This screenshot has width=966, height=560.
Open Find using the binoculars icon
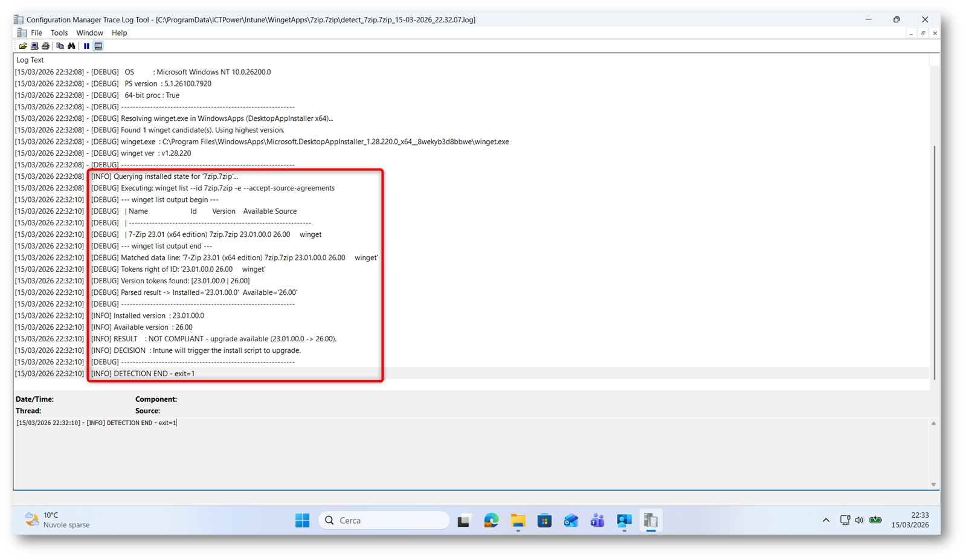click(x=71, y=46)
